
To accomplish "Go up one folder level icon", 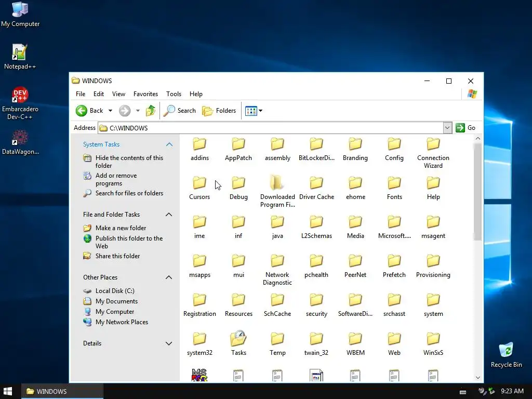I will [x=151, y=111].
